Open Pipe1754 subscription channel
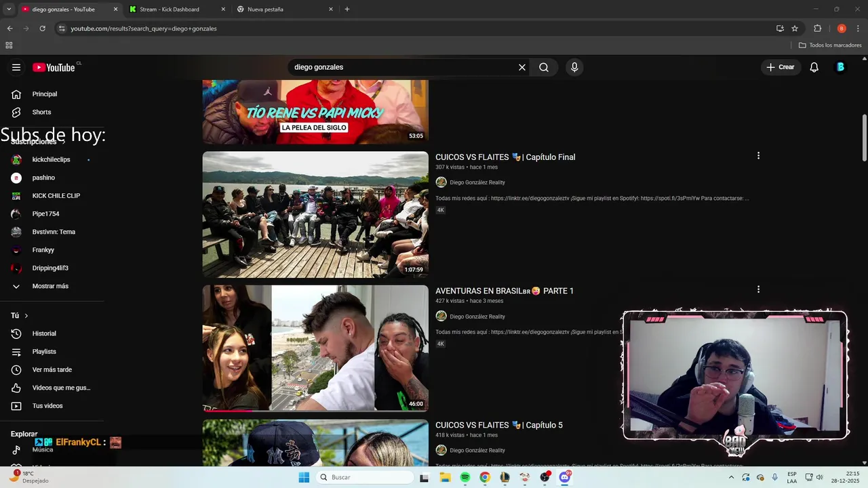This screenshot has width=868, height=488. 45,213
